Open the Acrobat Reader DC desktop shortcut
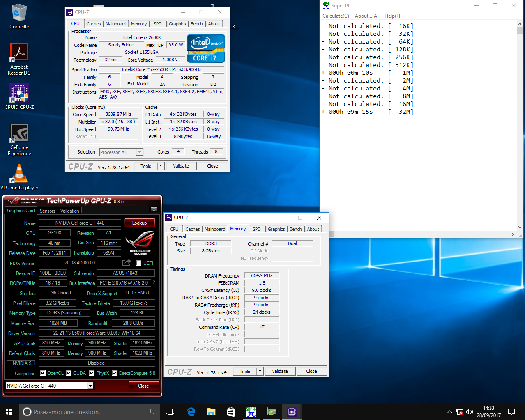This screenshot has width=525, height=420. (x=19, y=60)
